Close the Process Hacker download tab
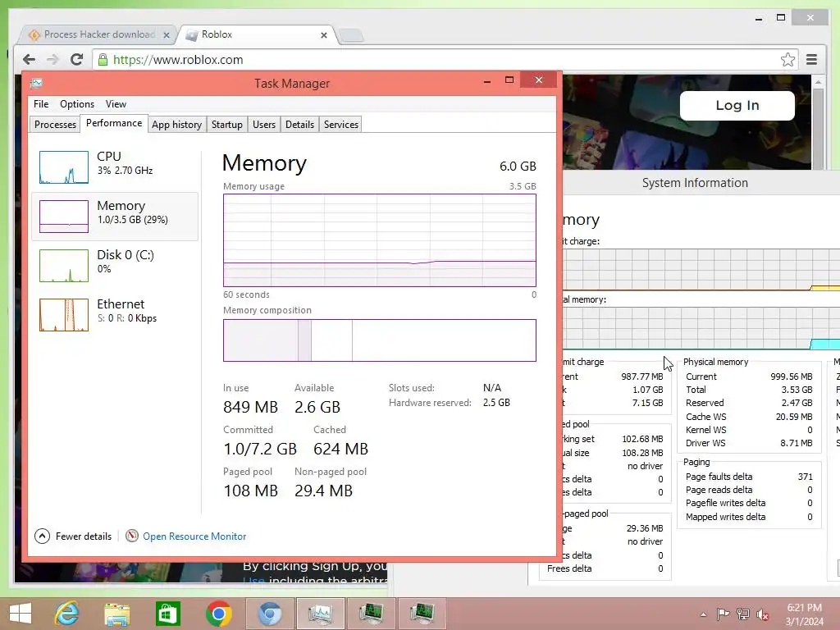The image size is (840, 630). point(166,34)
